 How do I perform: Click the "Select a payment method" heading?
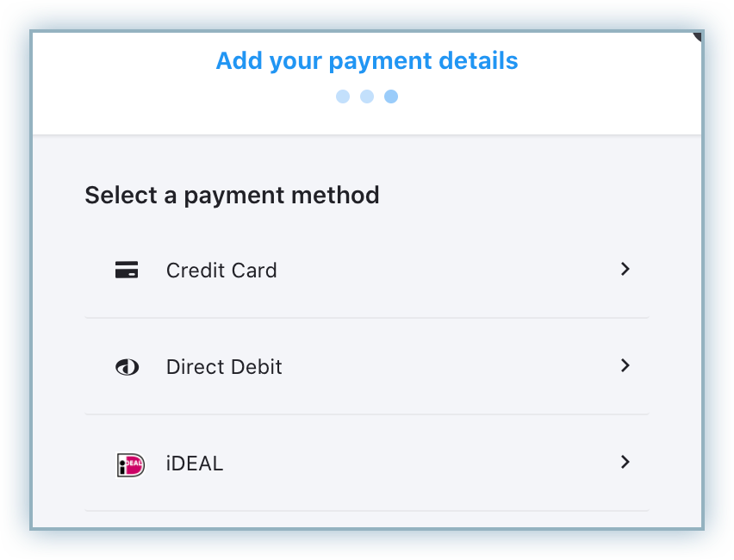tap(232, 195)
